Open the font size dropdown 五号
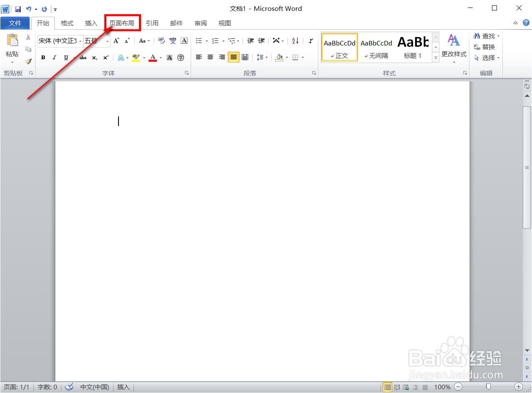The width and height of the screenshot is (532, 393). point(107,41)
